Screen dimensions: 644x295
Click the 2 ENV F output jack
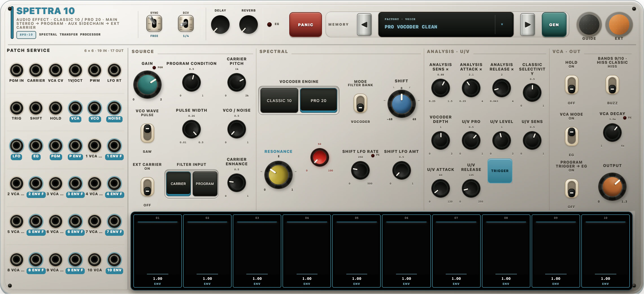pyautogui.click(x=36, y=183)
